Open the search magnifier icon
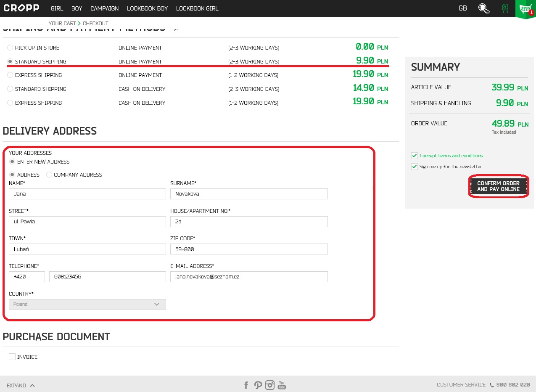This screenshot has height=392, width=536. coord(484,8)
